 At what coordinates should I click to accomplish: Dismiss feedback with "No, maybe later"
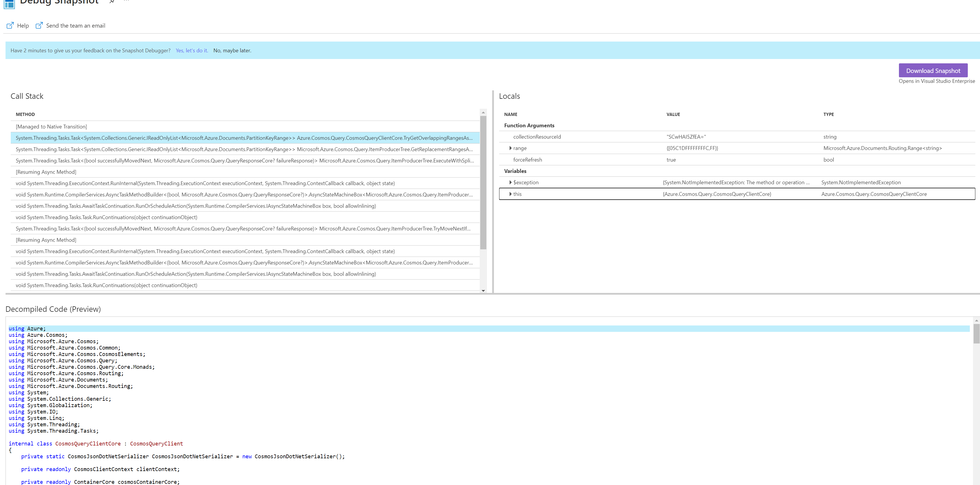[x=232, y=50]
